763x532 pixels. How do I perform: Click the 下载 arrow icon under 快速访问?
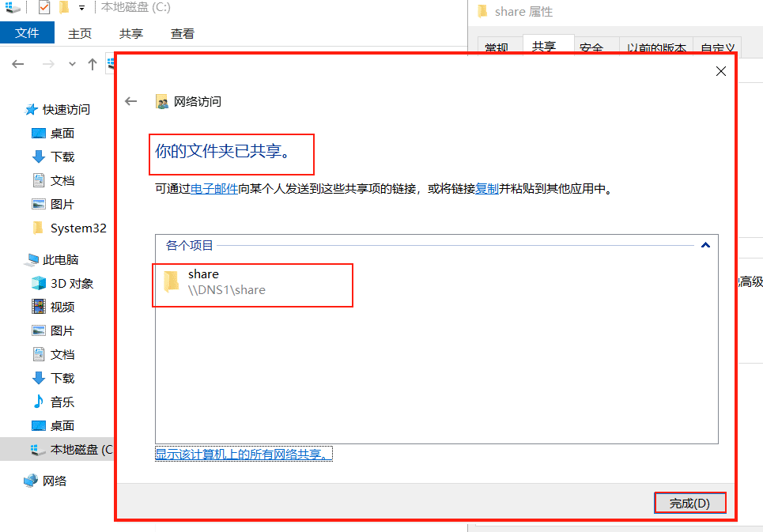click(39, 157)
